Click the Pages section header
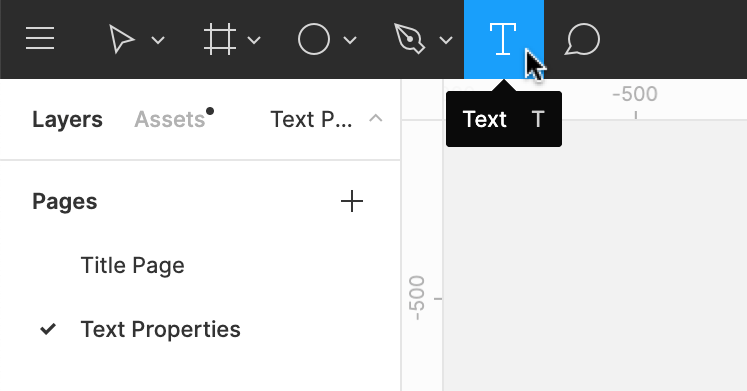This screenshot has height=391, width=747. pyautogui.click(x=65, y=201)
